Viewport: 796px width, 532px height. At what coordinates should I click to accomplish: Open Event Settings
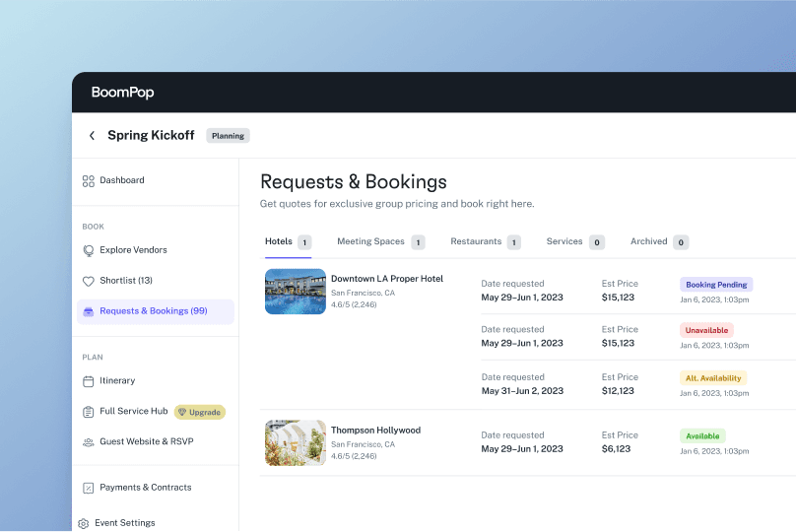point(125,522)
